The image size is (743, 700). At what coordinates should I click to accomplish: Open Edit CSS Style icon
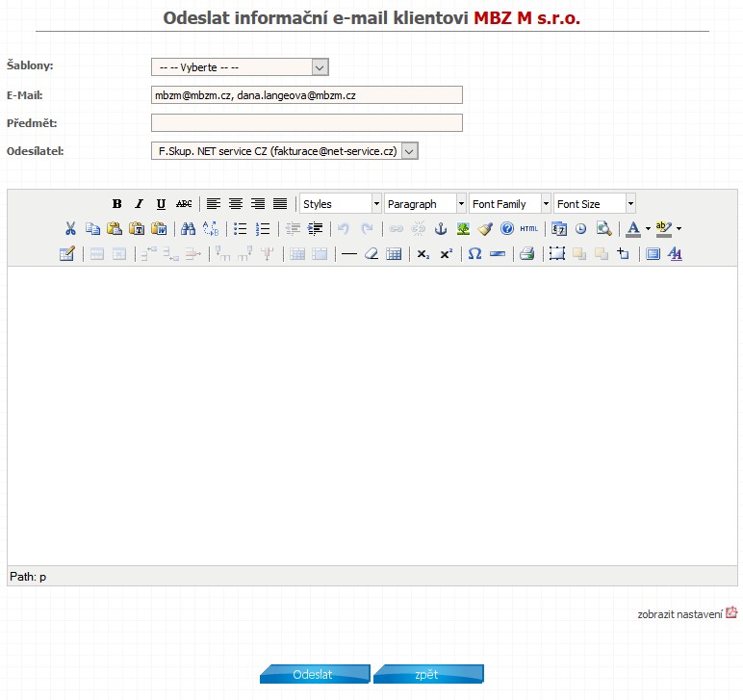tap(675, 253)
